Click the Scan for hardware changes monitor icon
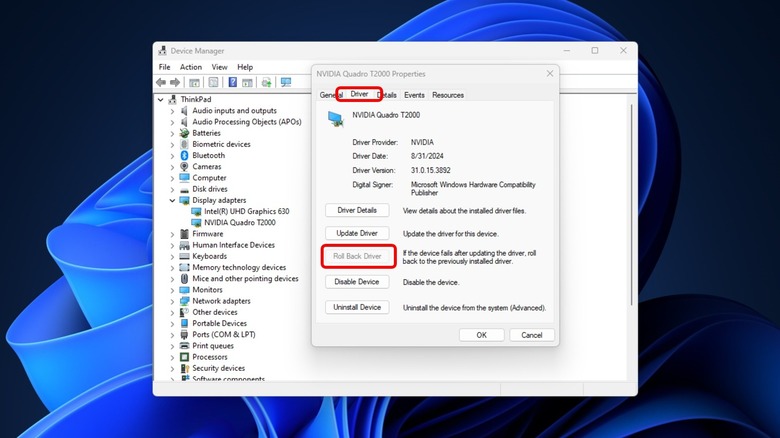This screenshot has width=780, height=438. tap(286, 82)
